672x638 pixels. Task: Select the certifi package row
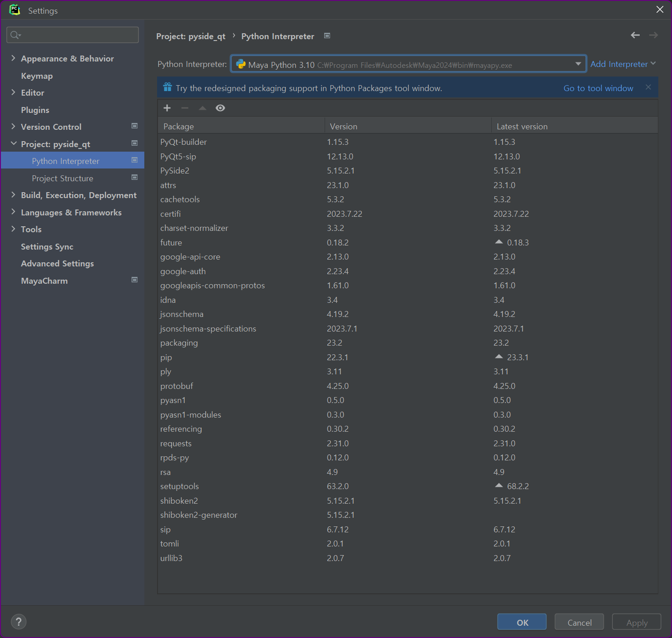coord(407,214)
